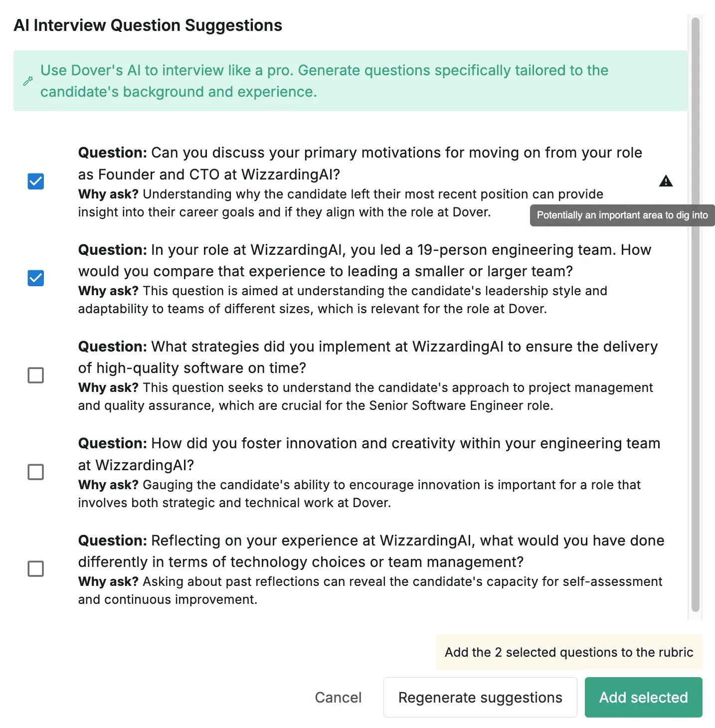This screenshot has width=715, height=728.
Task: Click the self-assessment Why ask explanation
Action: [370, 590]
